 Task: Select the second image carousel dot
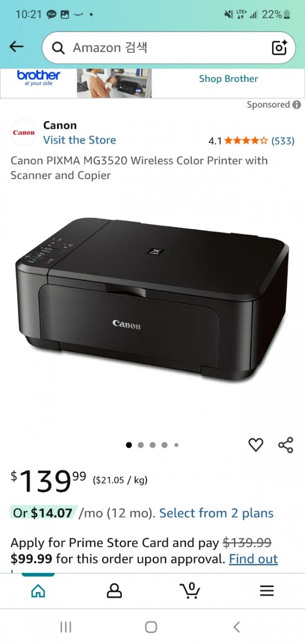point(141,445)
